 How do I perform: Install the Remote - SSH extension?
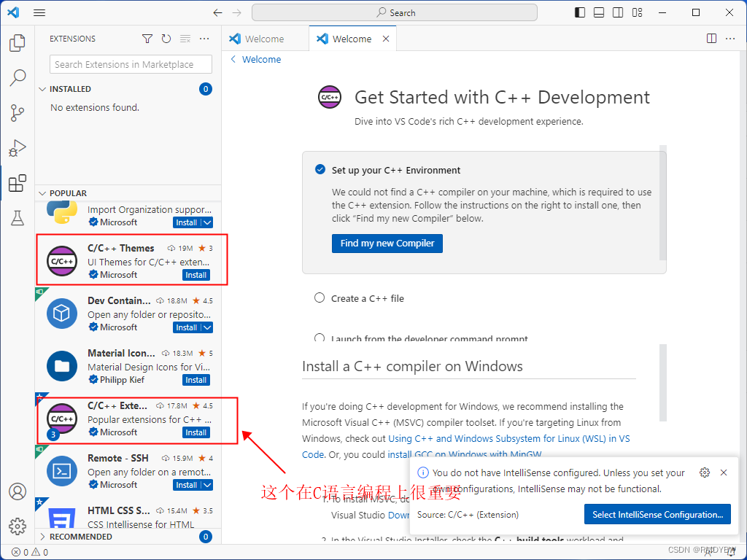(186, 485)
